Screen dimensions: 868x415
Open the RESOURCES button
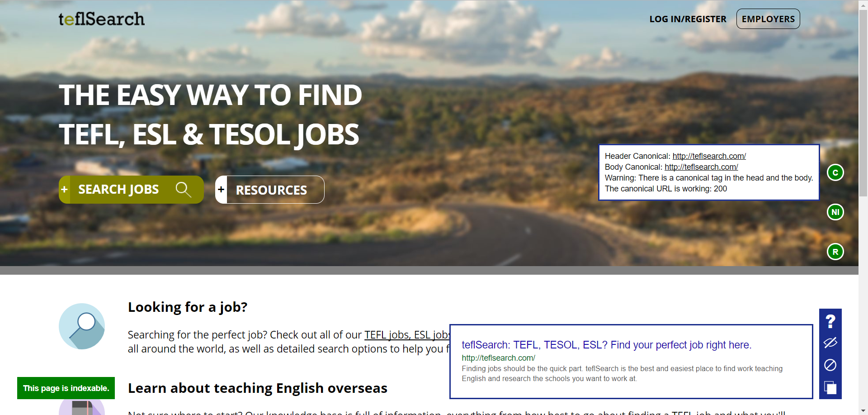coord(270,190)
